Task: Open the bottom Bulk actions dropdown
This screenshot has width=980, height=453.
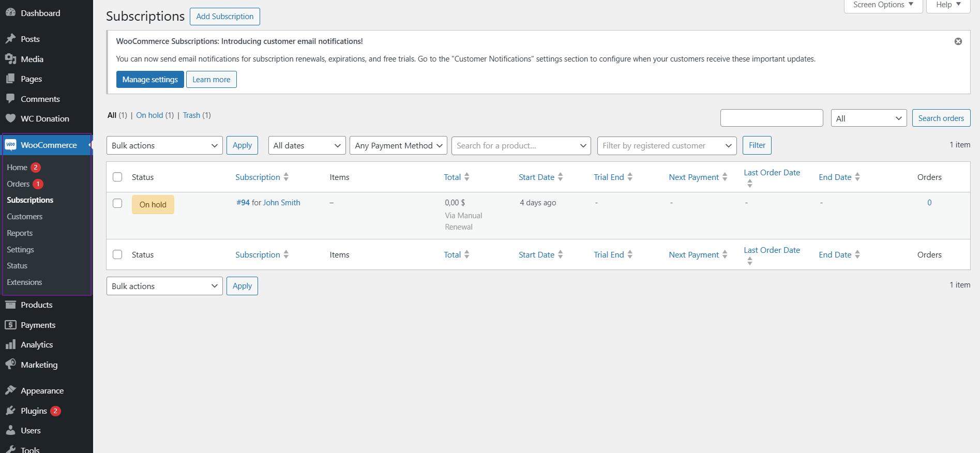Action: [164, 286]
